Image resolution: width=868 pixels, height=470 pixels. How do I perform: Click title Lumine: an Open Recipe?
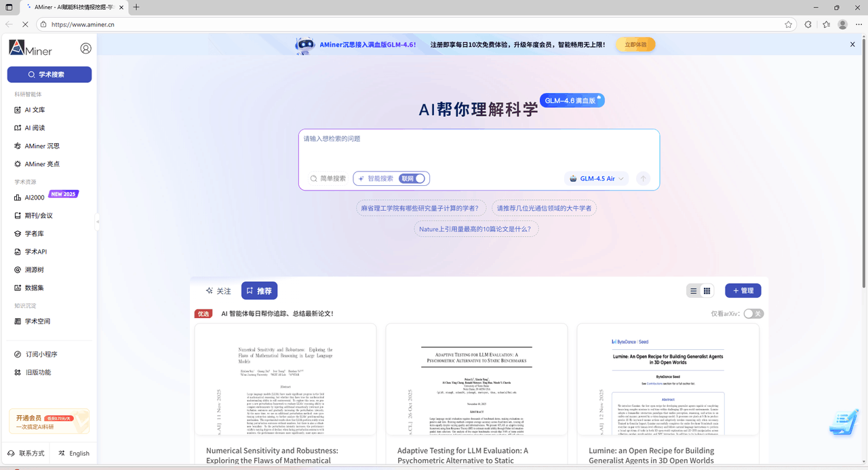pyautogui.click(x=651, y=455)
